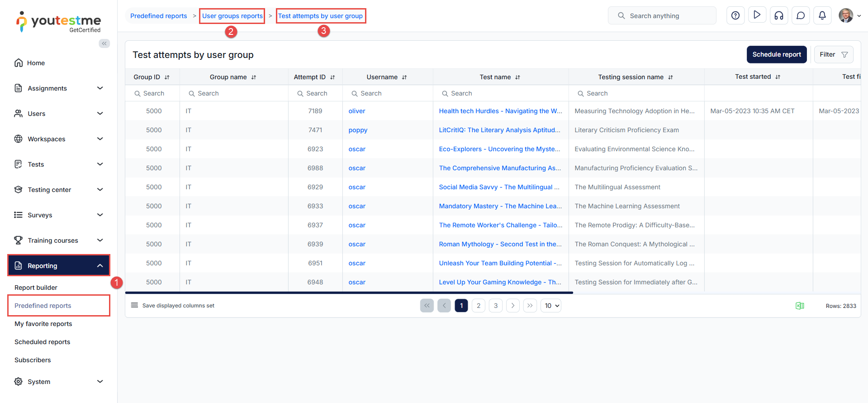Image resolution: width=868 pixels, height=403 pixels.
Task: Select the Reporting menu item
Action: tap(59, 265)
